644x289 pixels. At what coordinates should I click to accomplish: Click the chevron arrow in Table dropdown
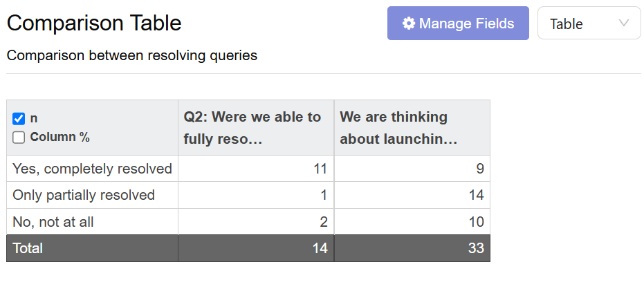point(623,23)
